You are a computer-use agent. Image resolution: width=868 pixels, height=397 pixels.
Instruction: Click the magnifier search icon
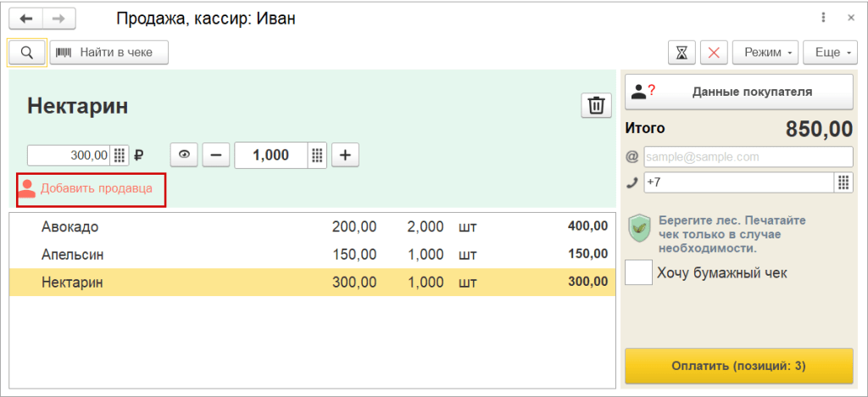26,53
